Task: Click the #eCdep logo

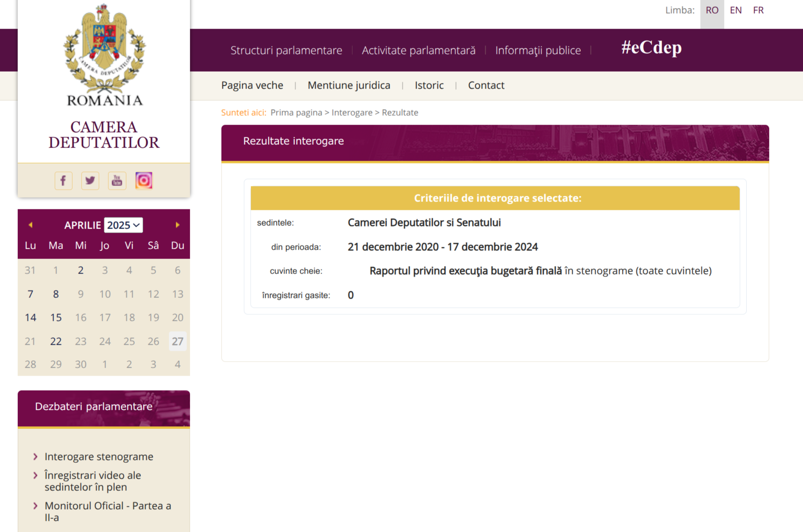Action: coord(651,48)
